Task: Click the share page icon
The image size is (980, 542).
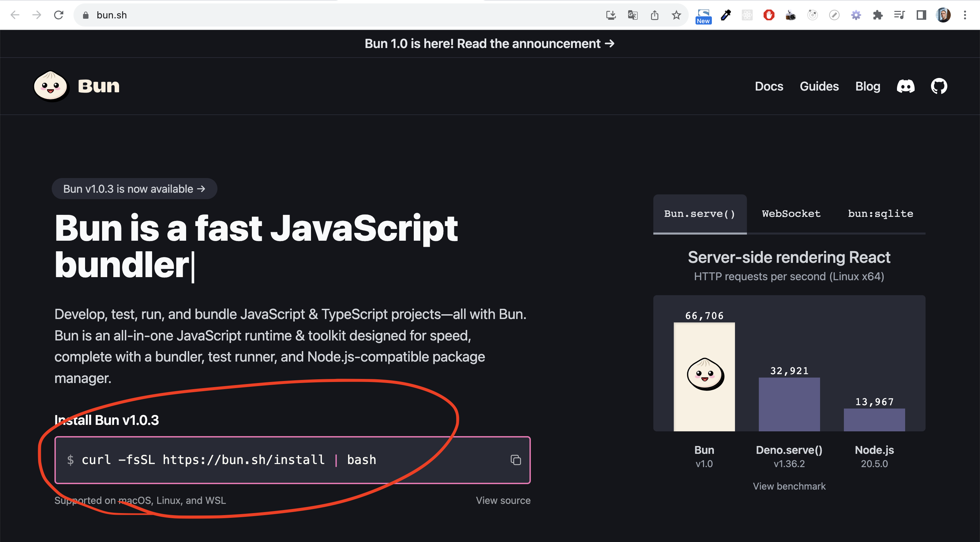Action: click(x=654, y=15)
